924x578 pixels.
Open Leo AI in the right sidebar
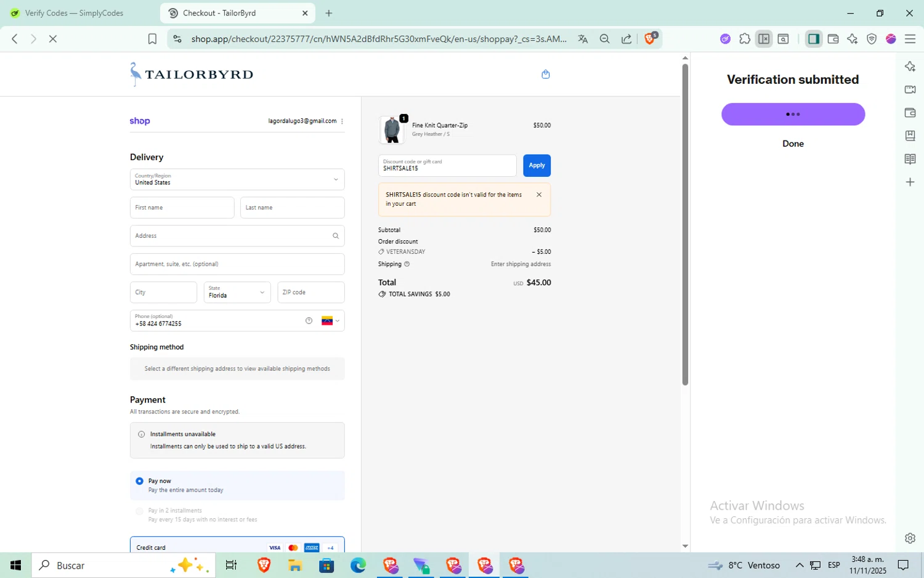910,67
